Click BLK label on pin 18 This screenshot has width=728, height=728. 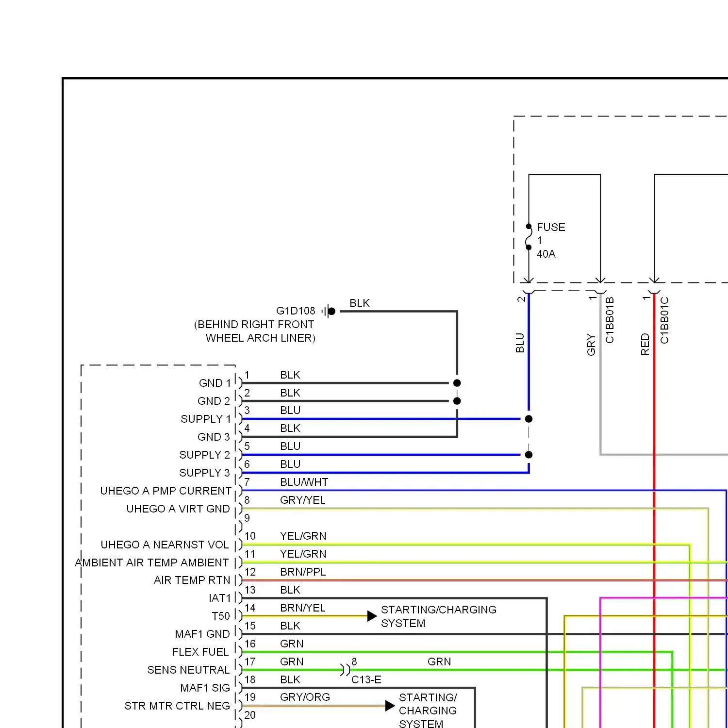[x=290, y=679]
